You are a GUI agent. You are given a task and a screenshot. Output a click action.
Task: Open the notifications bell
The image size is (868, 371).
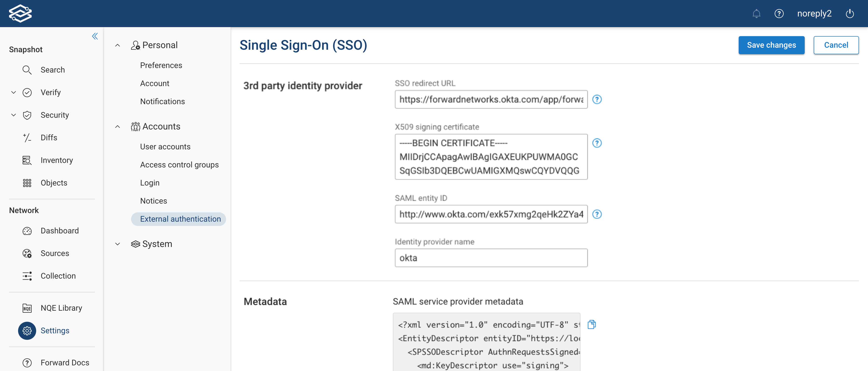pyautogui.click(x=756, y=14)
